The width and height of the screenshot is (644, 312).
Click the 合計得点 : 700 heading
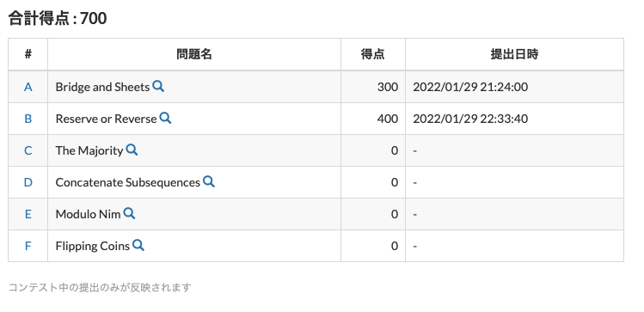58,18
